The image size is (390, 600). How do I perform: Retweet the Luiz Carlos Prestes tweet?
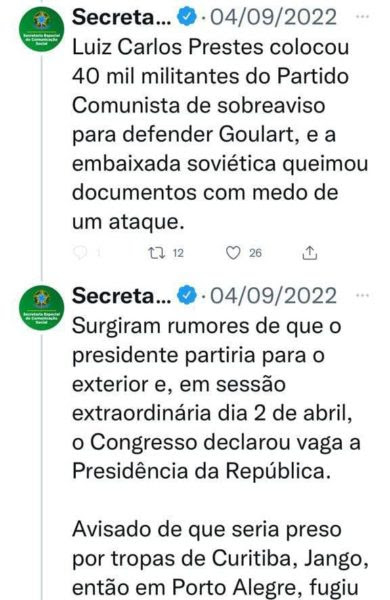point(157,253)
